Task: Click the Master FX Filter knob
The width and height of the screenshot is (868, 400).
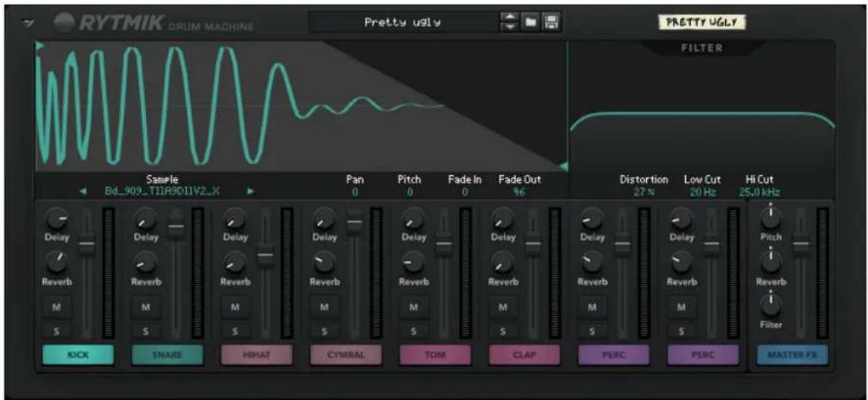Action: (770, 304)
